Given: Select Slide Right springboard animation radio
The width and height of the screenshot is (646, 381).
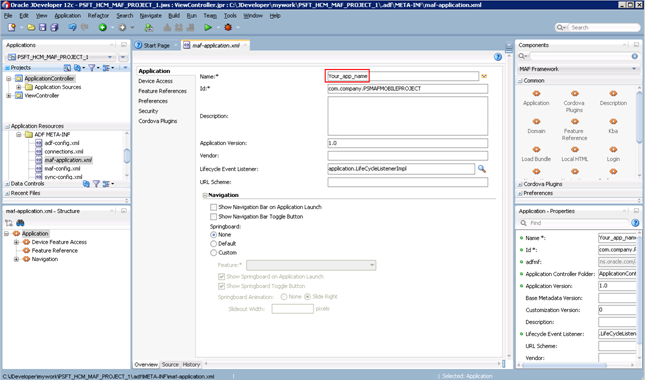Looking at the screenshot, I should tap(307, 297).
